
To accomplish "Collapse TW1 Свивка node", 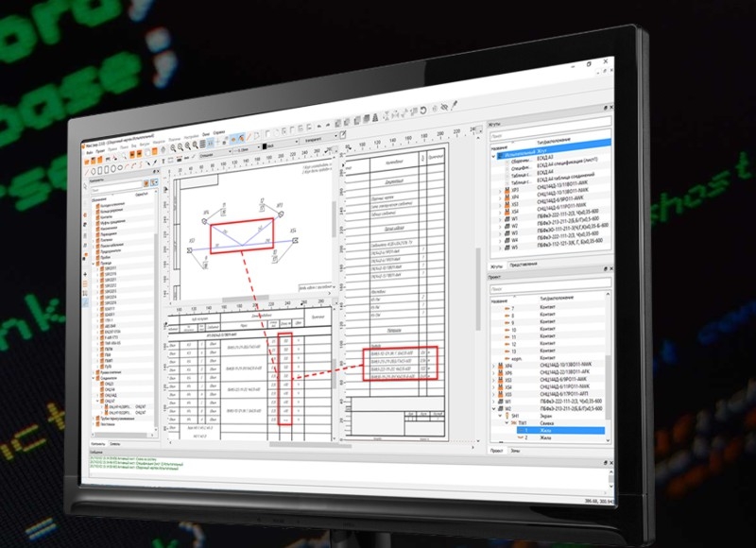I will pyautogui.click(x=507, y=422).
